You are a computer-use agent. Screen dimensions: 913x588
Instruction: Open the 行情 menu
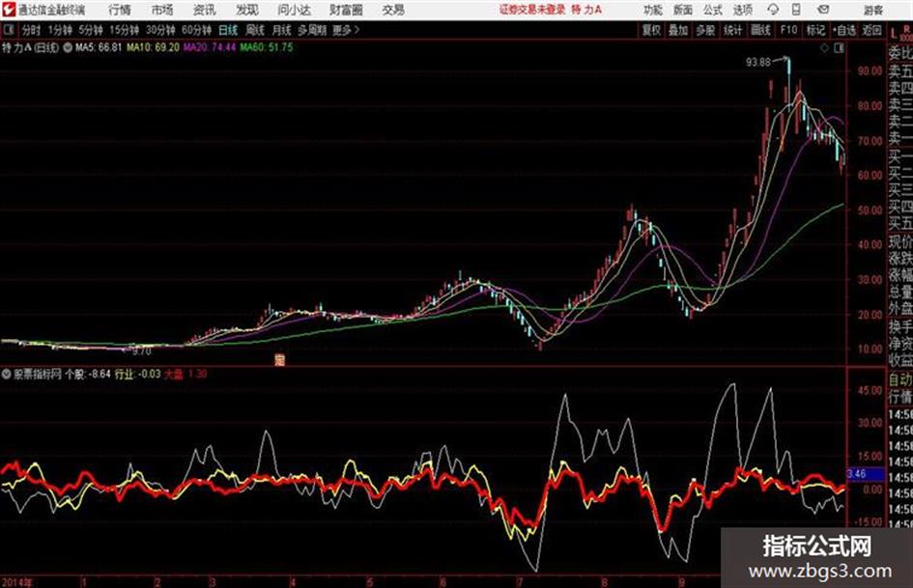(x=120, y=10)
